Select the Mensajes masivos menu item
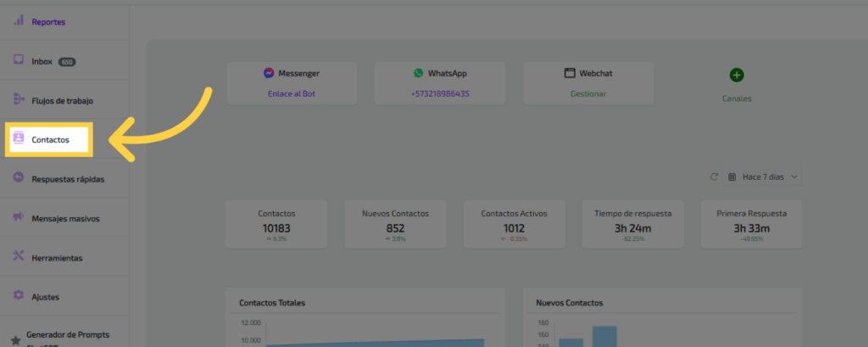Image resolution: width=868 pixels, height=347 pixels. coord(65,219)
